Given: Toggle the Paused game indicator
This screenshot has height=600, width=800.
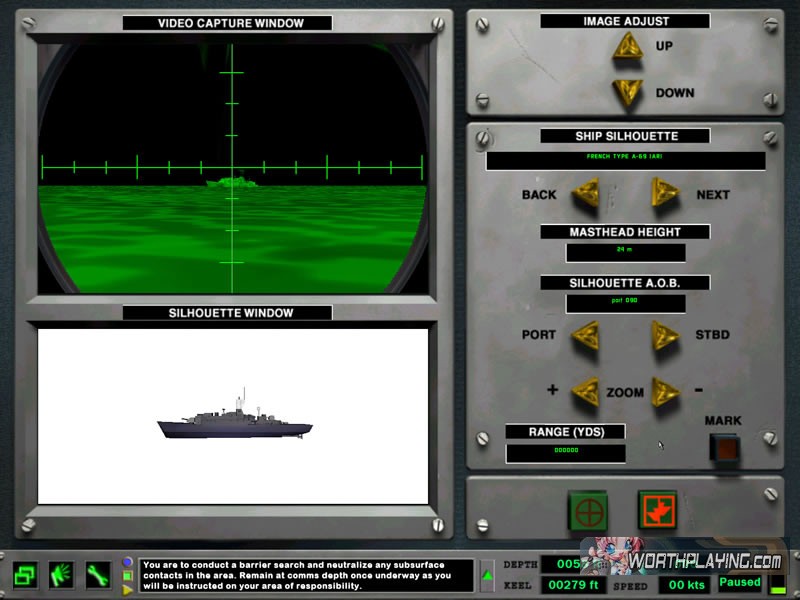Looking at the screenshot, I should (x=740, y=582).
